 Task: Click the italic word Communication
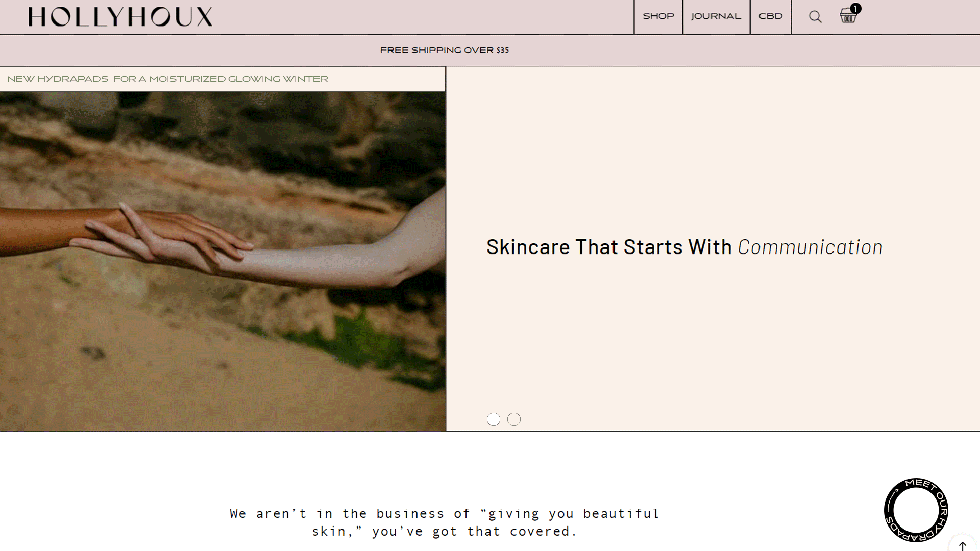(x=810, y=247)
